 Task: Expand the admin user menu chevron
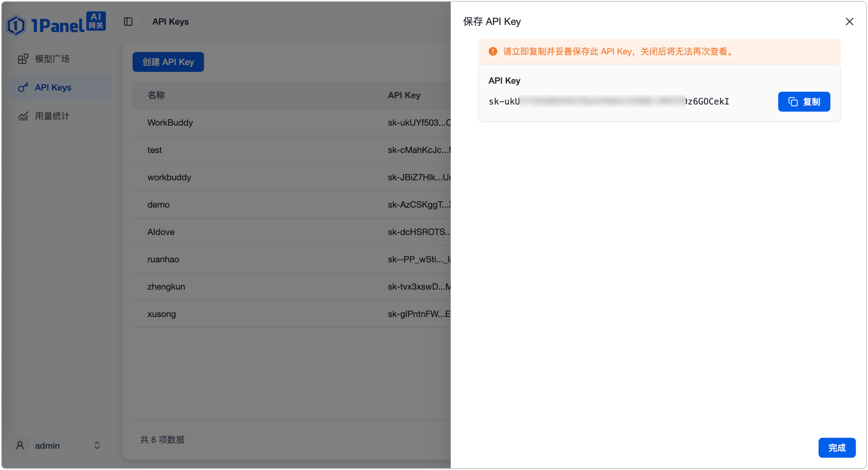tap(97, 445)
